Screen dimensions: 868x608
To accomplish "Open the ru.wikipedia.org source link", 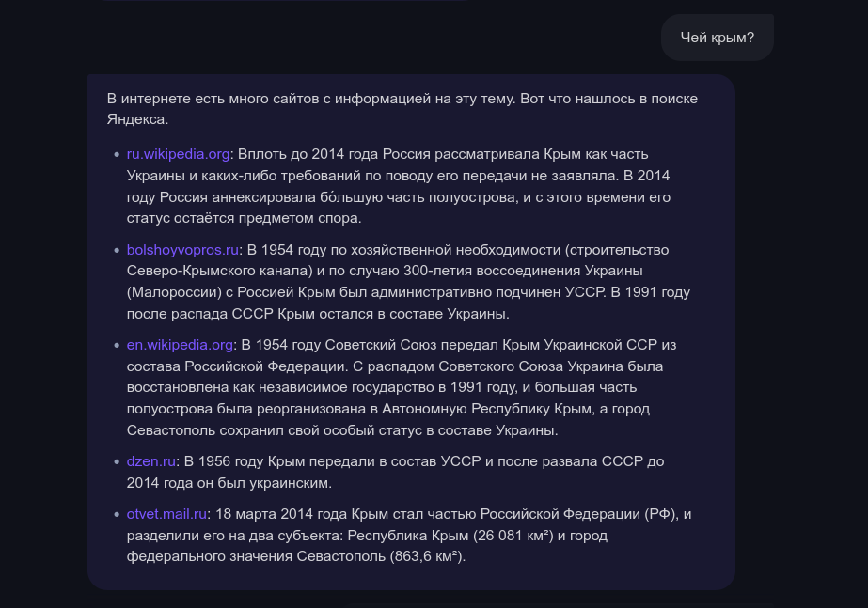I will click(x=178, y=154).
